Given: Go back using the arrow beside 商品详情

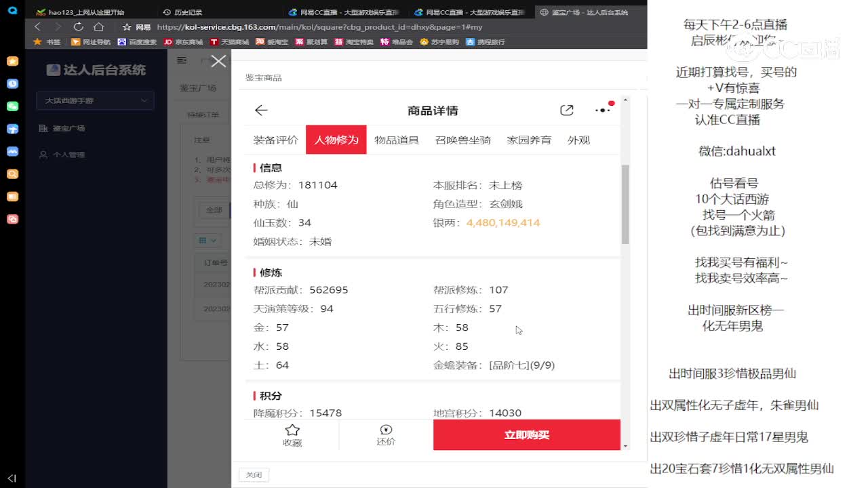Looking at the screenshot, I should pos(261,110).
